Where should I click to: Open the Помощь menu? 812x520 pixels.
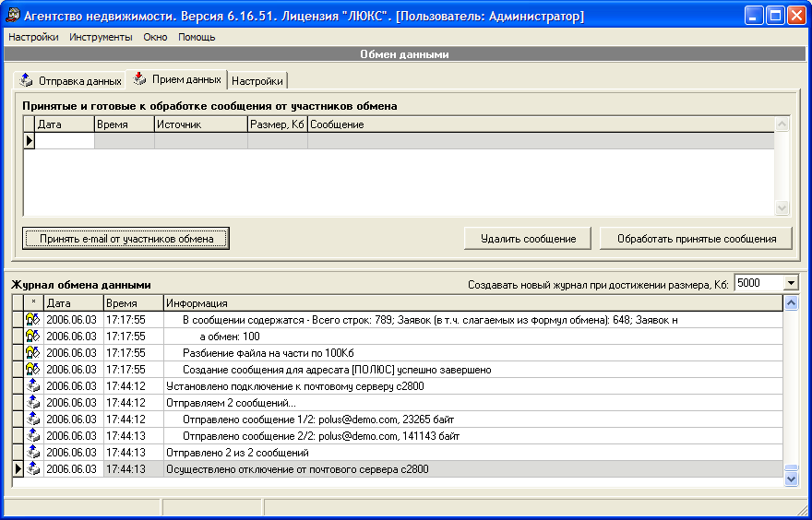(x=197, y=37)
